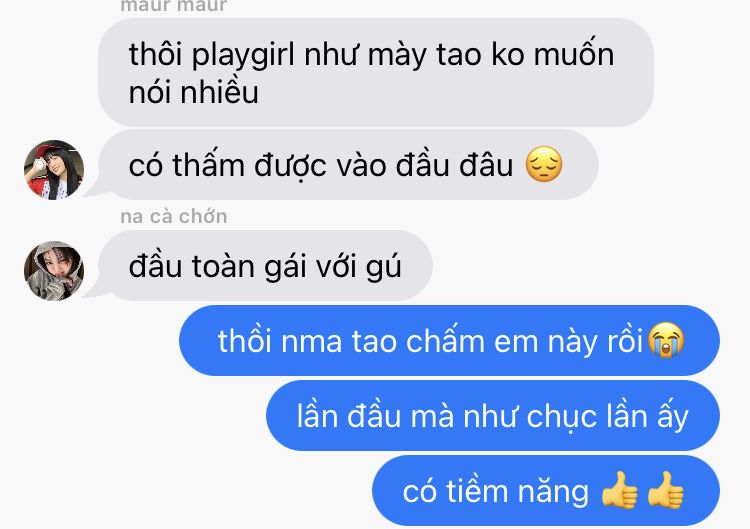The height and width of the screenshot is (529, 750).
Task: Tap the 'có thấm được vào đầu đâu' message
Action: 348,165
